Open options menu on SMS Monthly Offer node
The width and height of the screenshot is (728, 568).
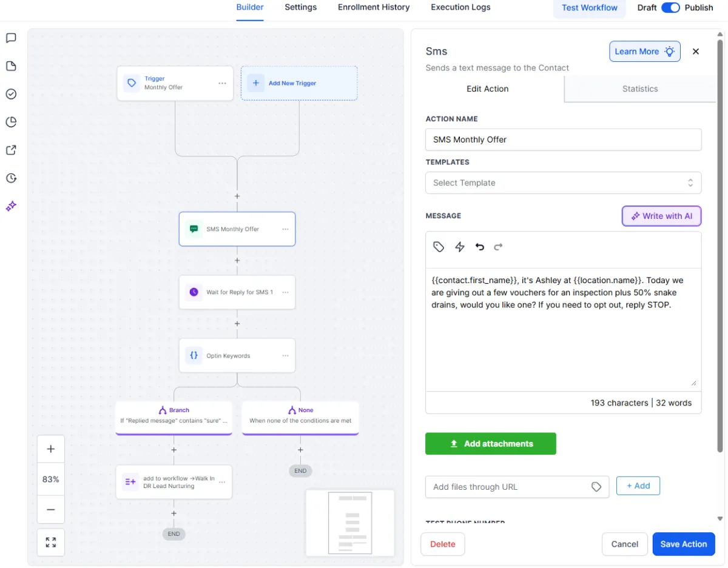(x=285, y=229)
